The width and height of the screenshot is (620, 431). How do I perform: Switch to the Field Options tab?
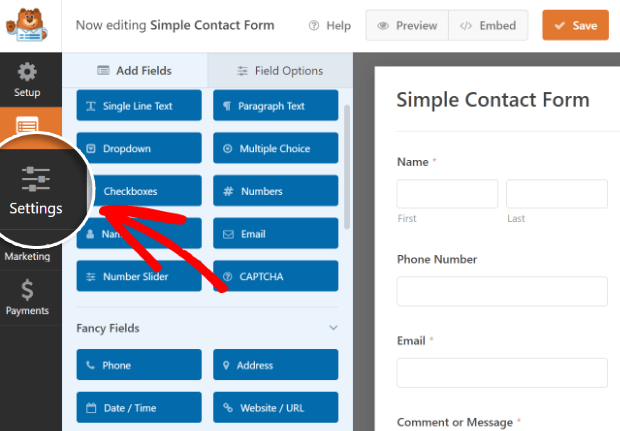tap(280, 71)
